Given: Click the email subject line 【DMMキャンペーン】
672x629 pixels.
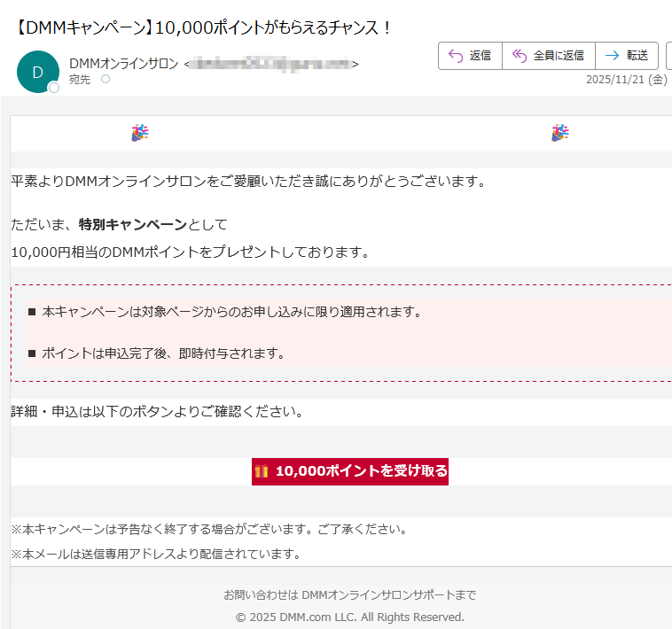Looking at the screenshot, I should (204, 27).
